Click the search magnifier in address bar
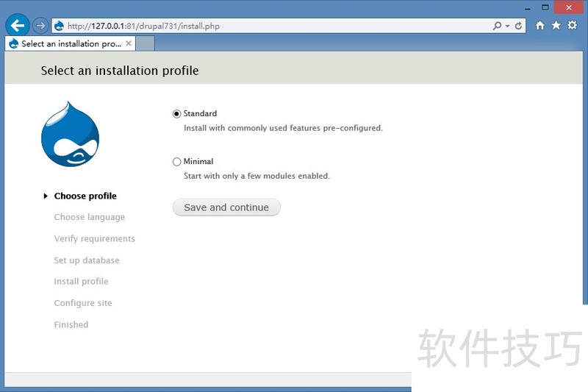 (x=497, y=26)
